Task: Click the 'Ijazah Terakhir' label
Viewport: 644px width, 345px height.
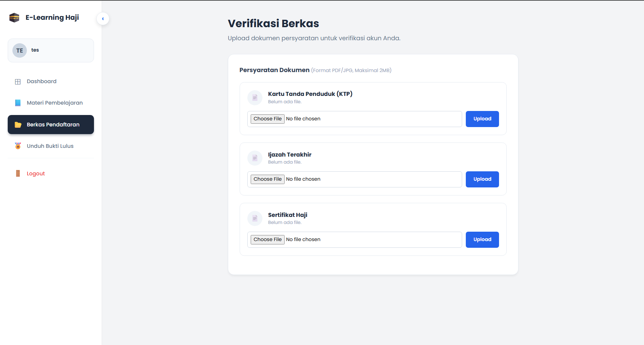Action: 290,155
